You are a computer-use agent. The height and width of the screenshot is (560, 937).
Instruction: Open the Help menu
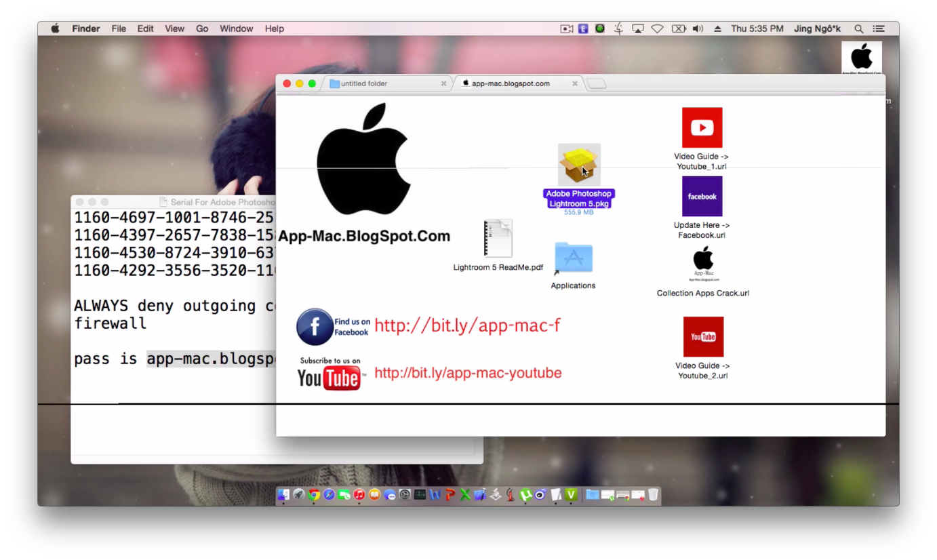pos(275,28)
